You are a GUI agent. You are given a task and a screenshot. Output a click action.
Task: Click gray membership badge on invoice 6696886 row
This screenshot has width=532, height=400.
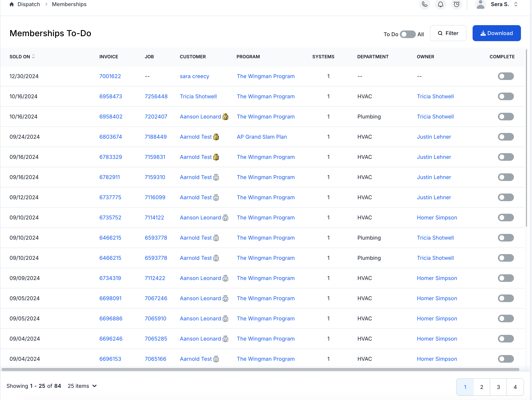point(225,319)
